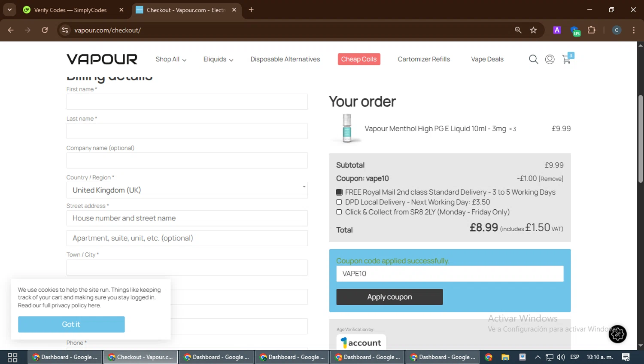The width and height of the screenshot is (644, 364).
Task: Click the 10:10 a. m. taskbar clock
Action: 600,357
